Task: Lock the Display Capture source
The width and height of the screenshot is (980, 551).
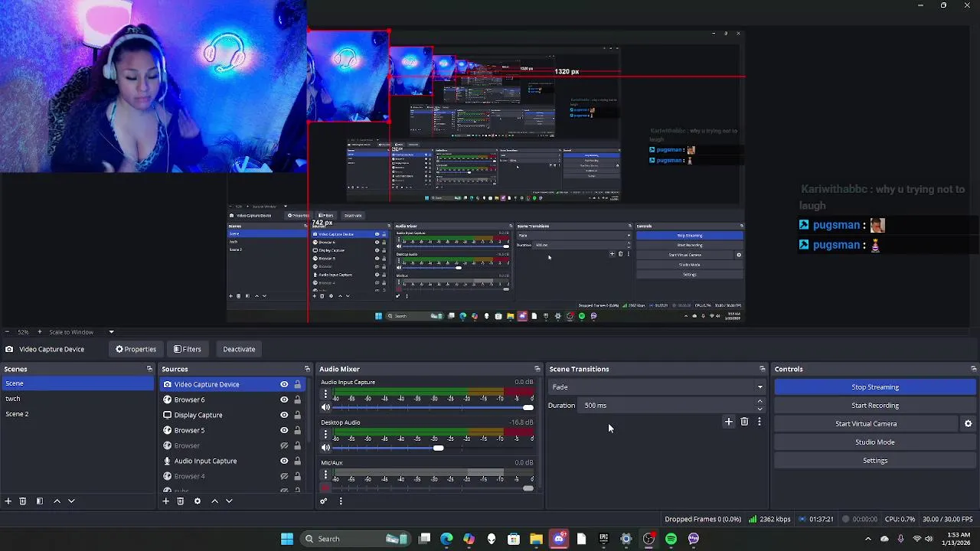Action: [x=297, y=415]
